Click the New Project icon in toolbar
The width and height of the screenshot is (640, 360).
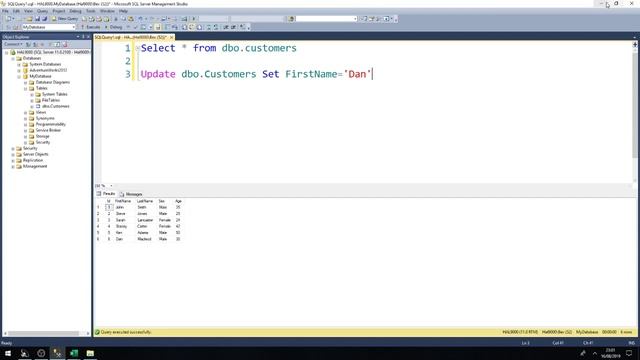[9, 19]
